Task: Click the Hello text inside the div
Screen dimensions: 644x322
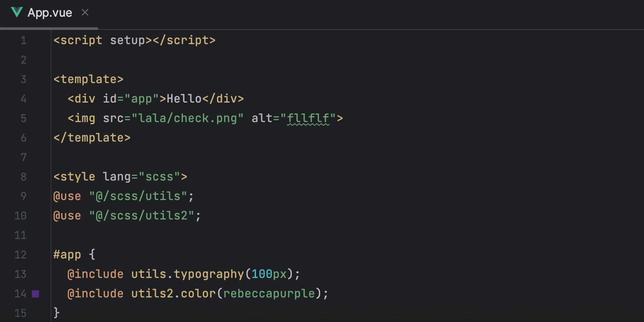Action: (184, 99)
